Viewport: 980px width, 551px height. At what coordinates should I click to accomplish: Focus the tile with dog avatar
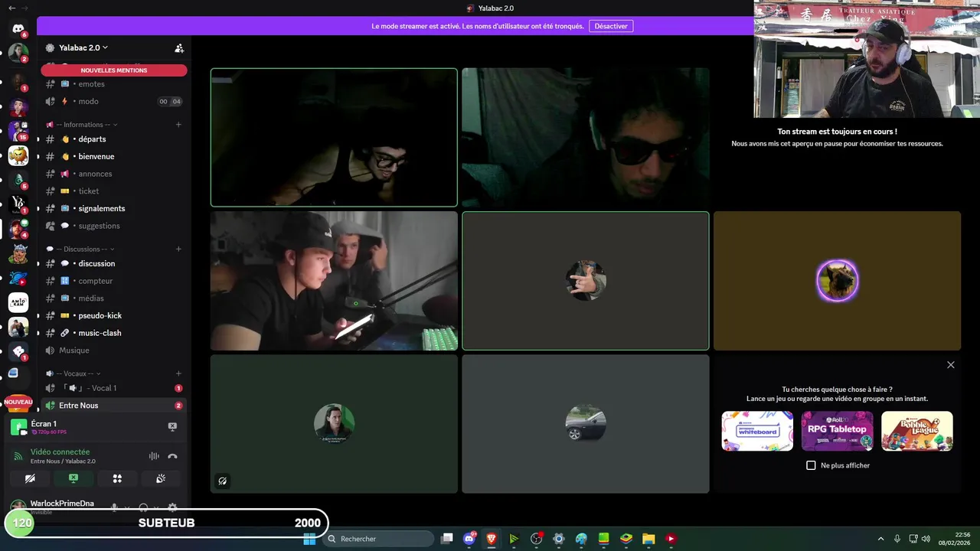tap(837, 281)
